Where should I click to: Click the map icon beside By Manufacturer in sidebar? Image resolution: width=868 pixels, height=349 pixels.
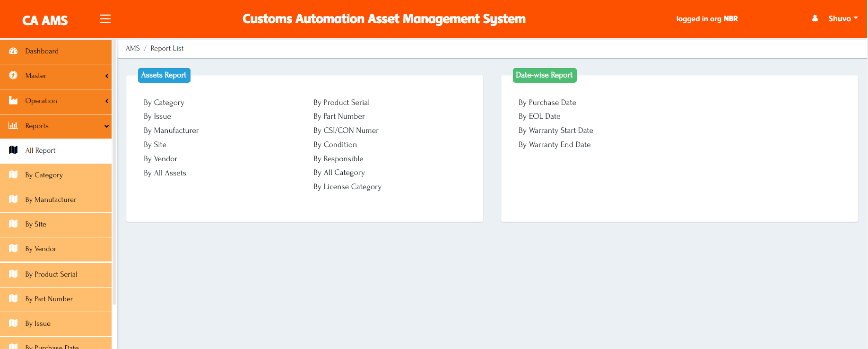13,199
